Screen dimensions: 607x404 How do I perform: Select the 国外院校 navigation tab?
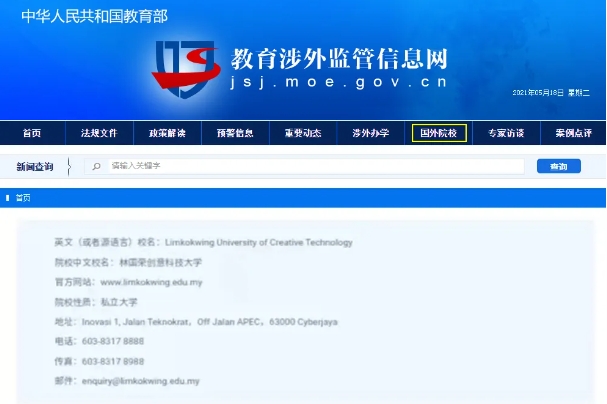click(x=439, y=133)
